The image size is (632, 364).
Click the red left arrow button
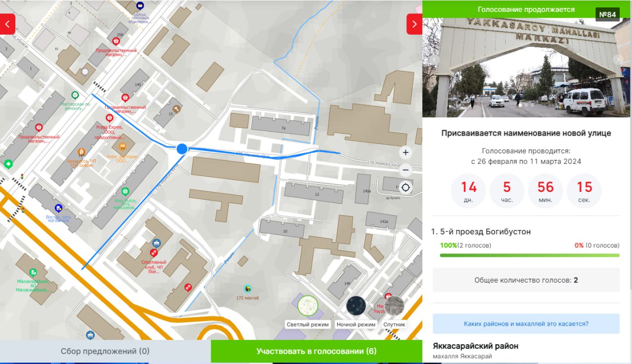[x=7, y=24]
